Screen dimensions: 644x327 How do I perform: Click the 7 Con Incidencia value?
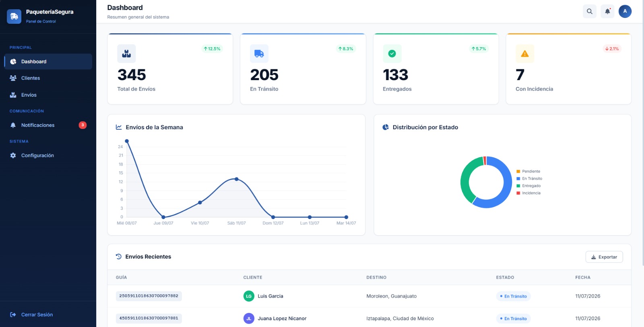(x=520, y=75)
